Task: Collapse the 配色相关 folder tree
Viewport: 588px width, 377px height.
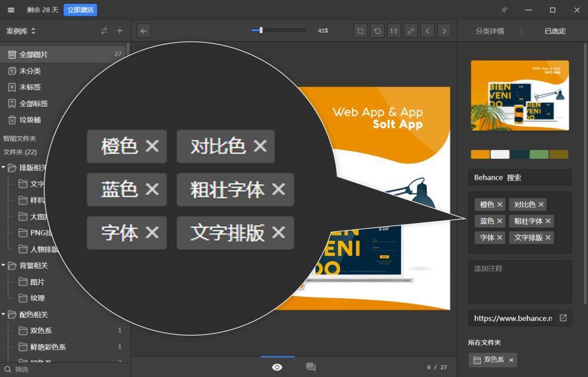Action: pos(3,314)
